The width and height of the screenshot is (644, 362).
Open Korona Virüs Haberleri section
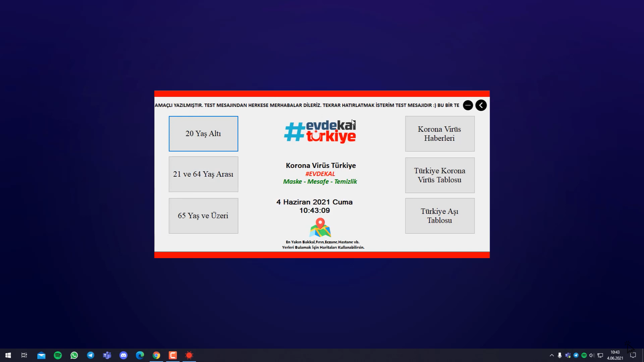[439, 133]
